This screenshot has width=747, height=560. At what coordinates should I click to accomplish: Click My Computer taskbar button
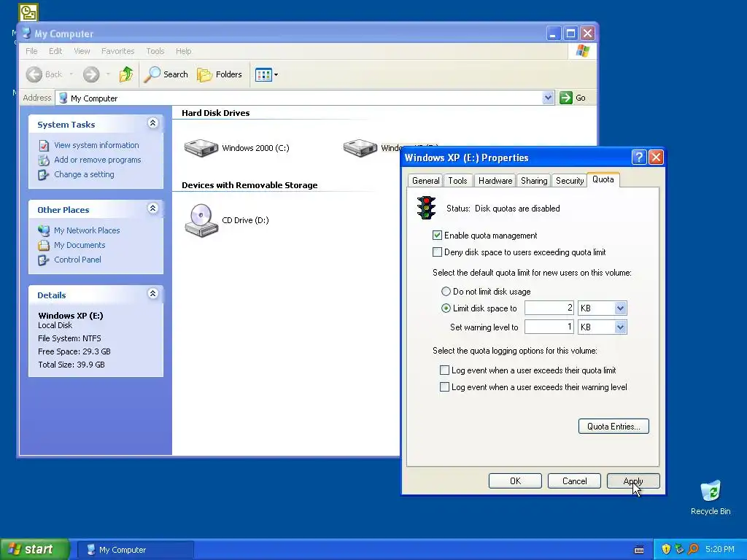(x=135, y=550)
